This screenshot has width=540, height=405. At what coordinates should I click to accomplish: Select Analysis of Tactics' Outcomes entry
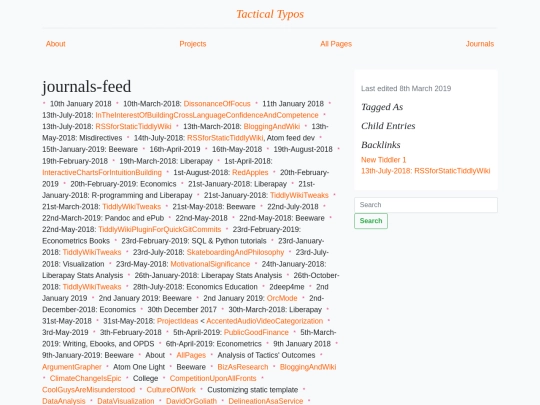tap(266, 355)
